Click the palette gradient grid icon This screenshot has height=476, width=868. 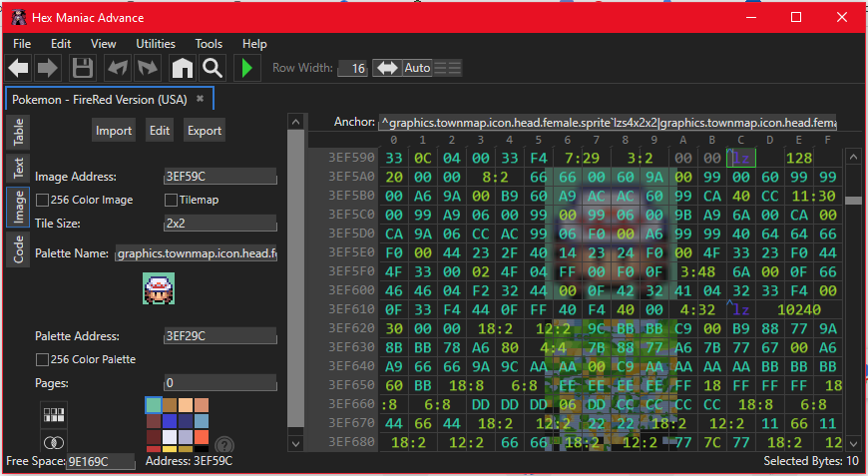pyautogui.click(x=53, y=414)
